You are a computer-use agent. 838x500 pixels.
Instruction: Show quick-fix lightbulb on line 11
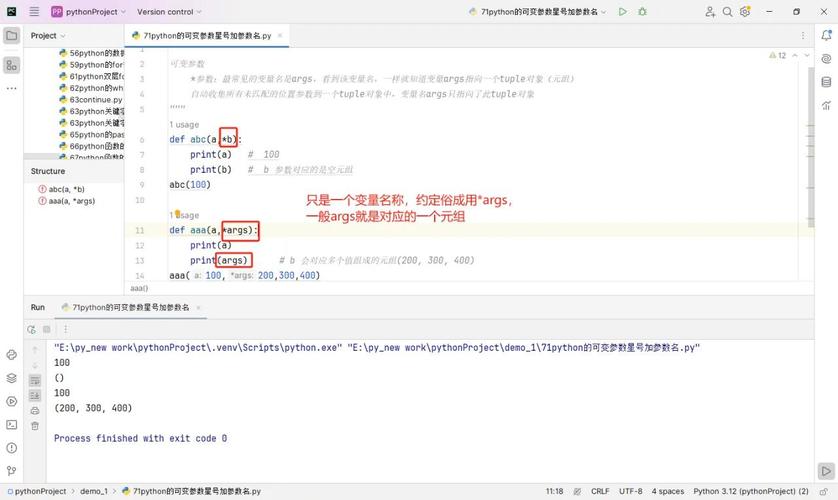pos(177,214)
